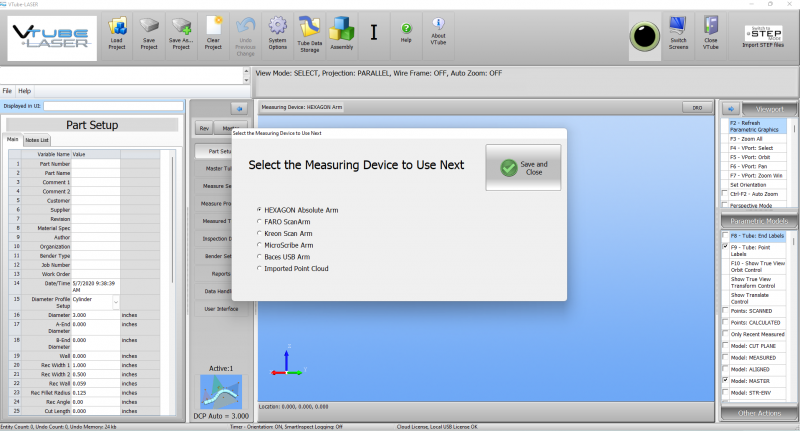The width and height of the screenshot is (800, 431).
Task: Open the Reports menu tab
Action: (214, 274)
